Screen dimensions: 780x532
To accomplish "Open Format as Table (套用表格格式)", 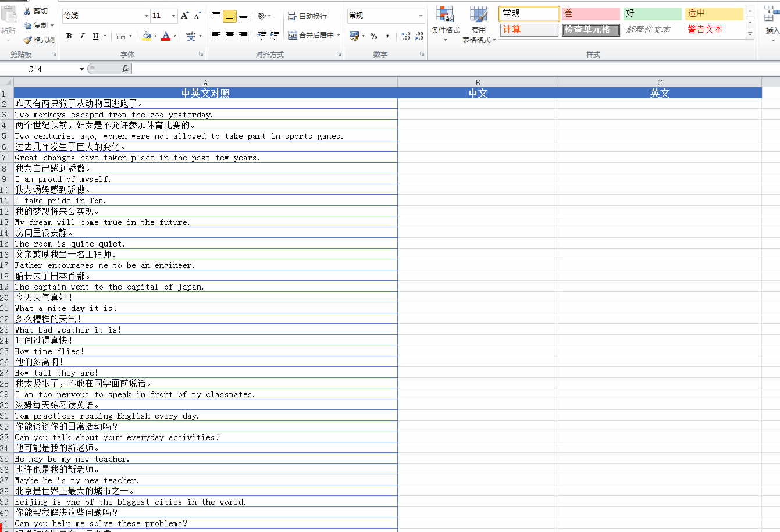I will (x=479, y=24).
